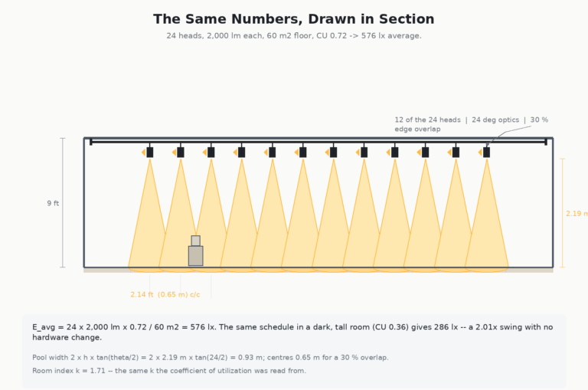This screenshot has height=390, width=588.
Task: Click the sixth track head from left
Action: (x=303, y=152)
